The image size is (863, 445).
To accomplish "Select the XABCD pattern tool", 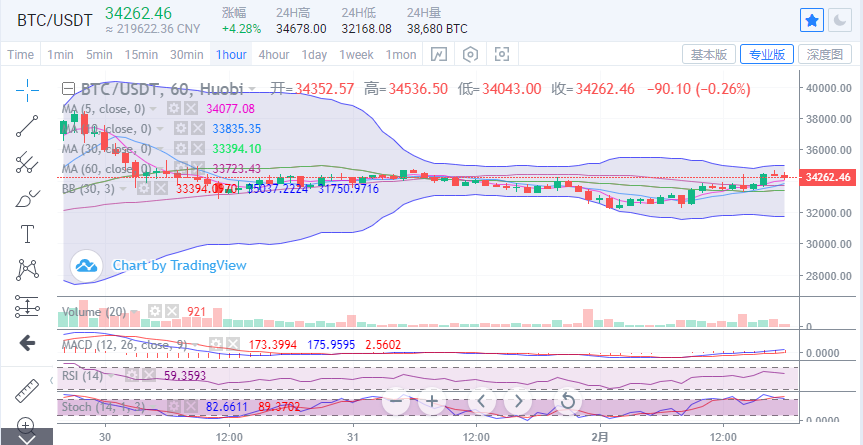I will [26, 270].
